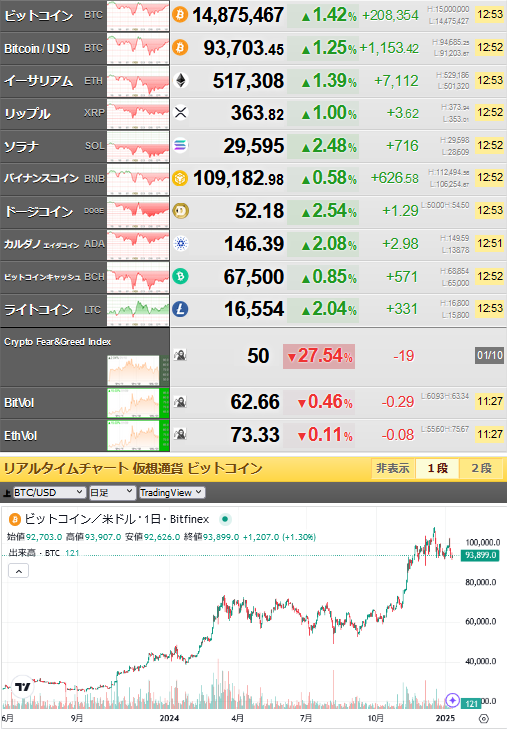
Task: Click the price 14,875,467
Action: [x=238, y=15]
